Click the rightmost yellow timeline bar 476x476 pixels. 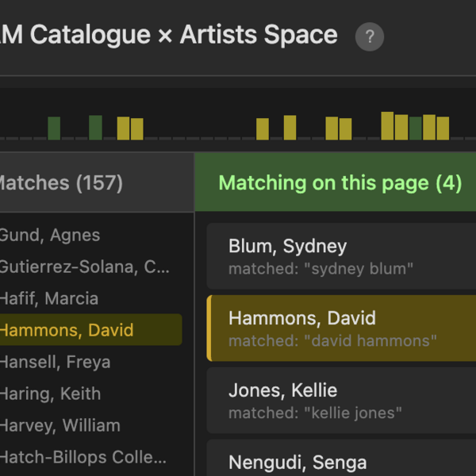(x=443, y=129)
